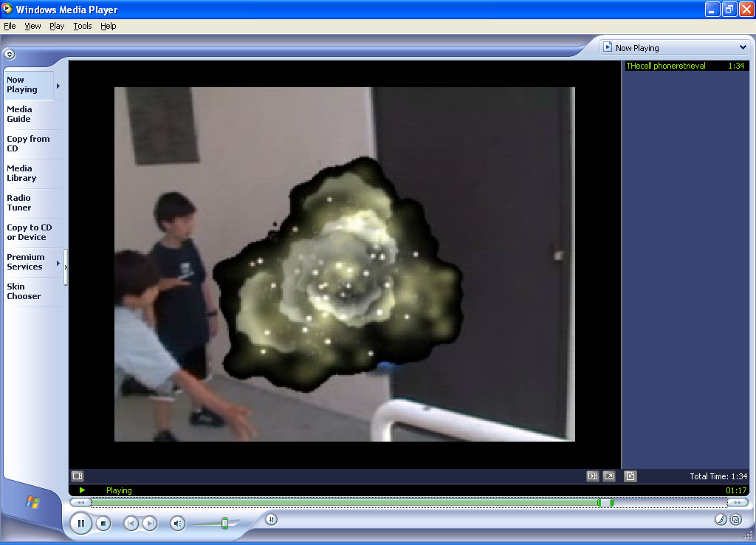This screenshot has width=756, height=545.
Task: Skip to the next track
Action: tap(149, 524)
